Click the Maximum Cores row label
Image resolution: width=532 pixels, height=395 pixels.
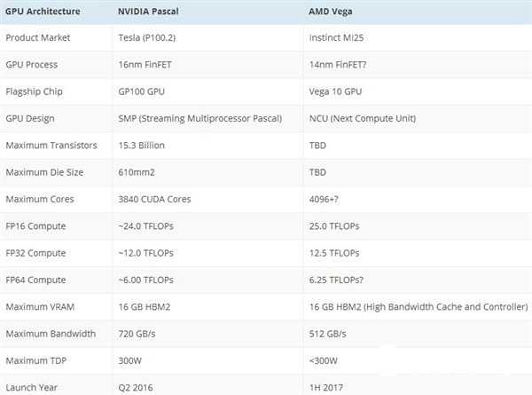[x=40, y=199]
